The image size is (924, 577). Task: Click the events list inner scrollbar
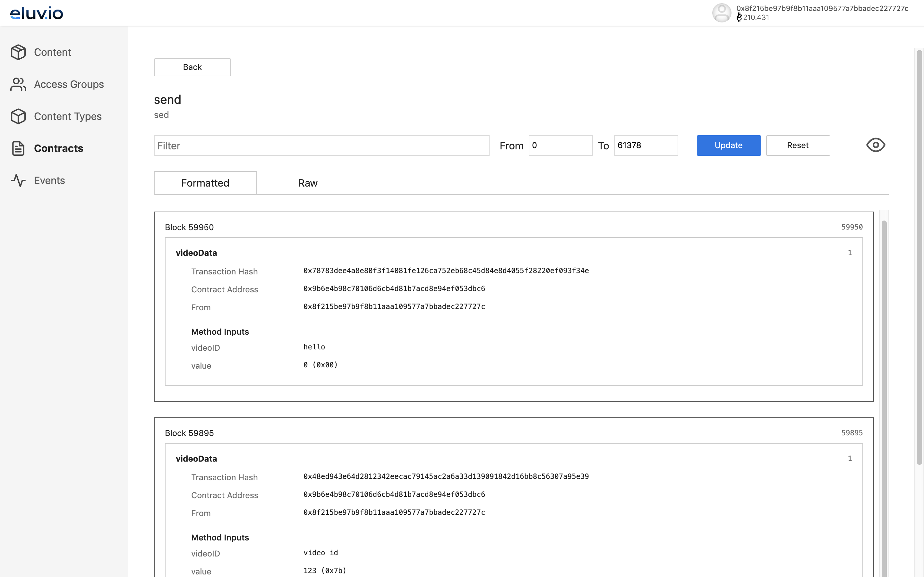[x=884, y=381]
